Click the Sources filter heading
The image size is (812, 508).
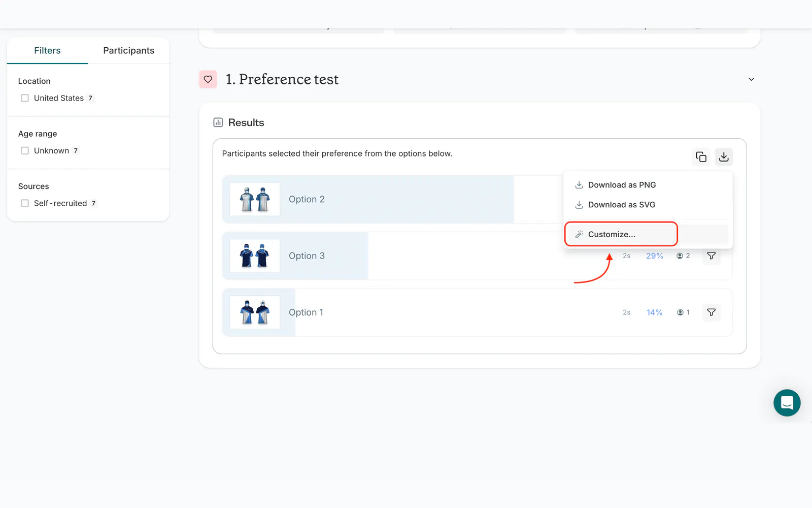click(33, 186)
